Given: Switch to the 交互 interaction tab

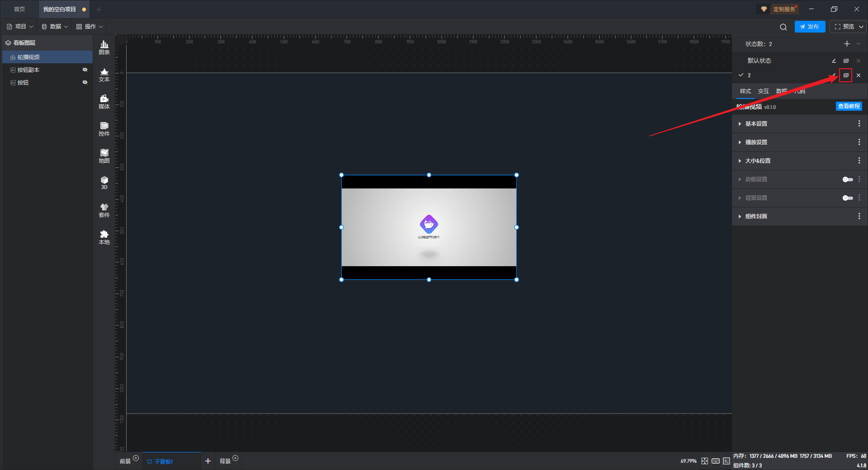Looking at the screenshot, I should pos(764,91).
